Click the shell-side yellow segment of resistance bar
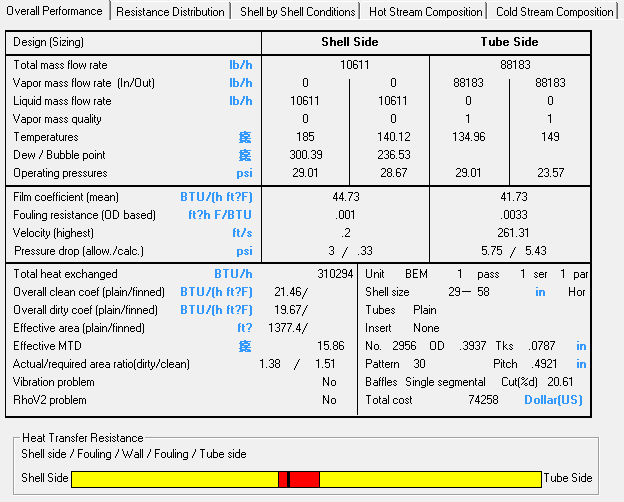The image size is (624, 502). (x=175, y=479)
